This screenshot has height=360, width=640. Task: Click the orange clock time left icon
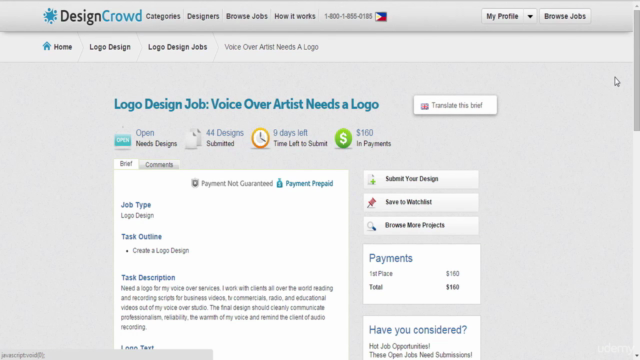(260, 138)
